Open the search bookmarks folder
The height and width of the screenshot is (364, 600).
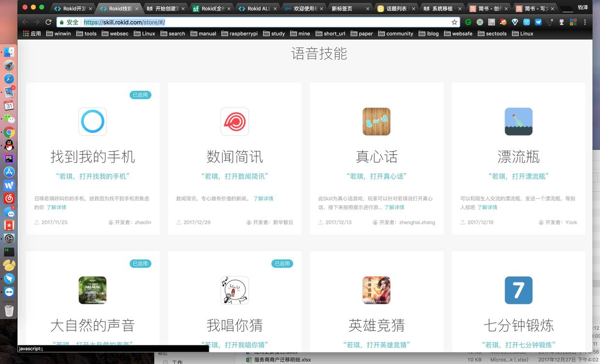(173, 34)
